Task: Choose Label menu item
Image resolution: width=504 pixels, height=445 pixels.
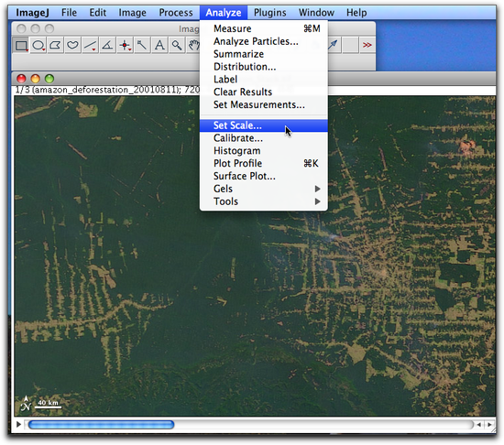Action: (x=264, y=80)
